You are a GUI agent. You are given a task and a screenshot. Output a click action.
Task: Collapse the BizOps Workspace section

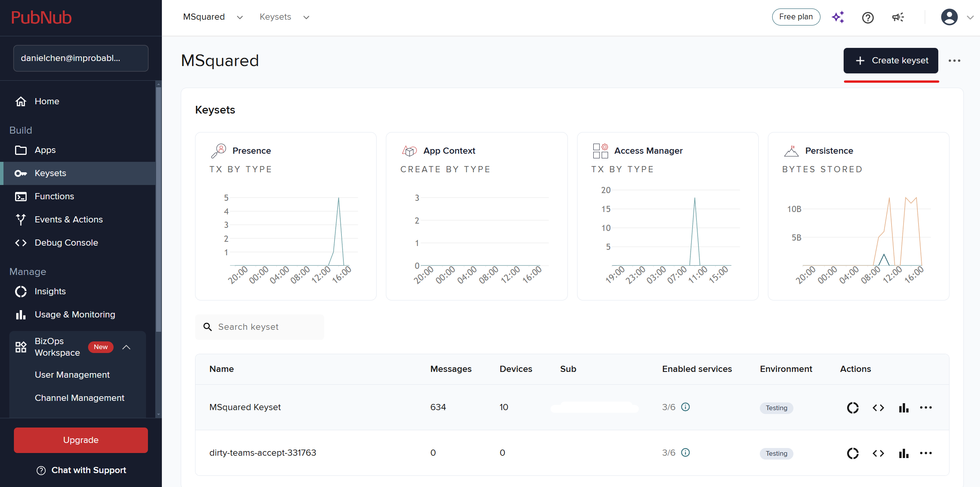coord(126,347)
